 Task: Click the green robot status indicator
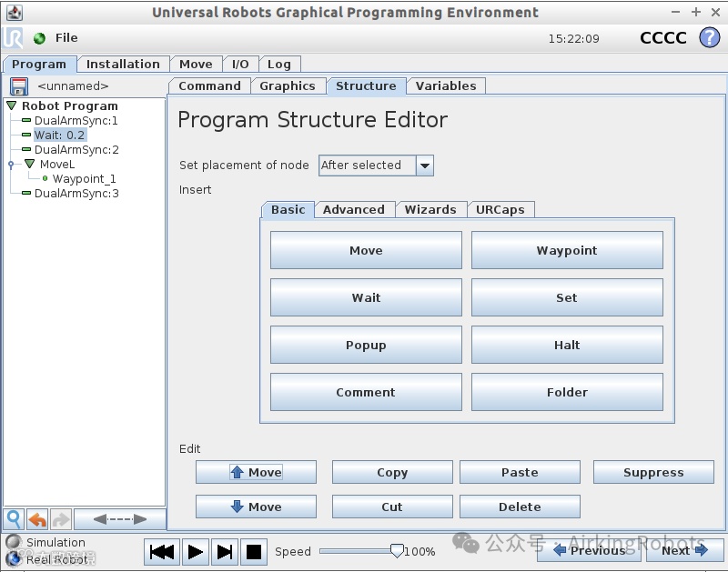39,38
